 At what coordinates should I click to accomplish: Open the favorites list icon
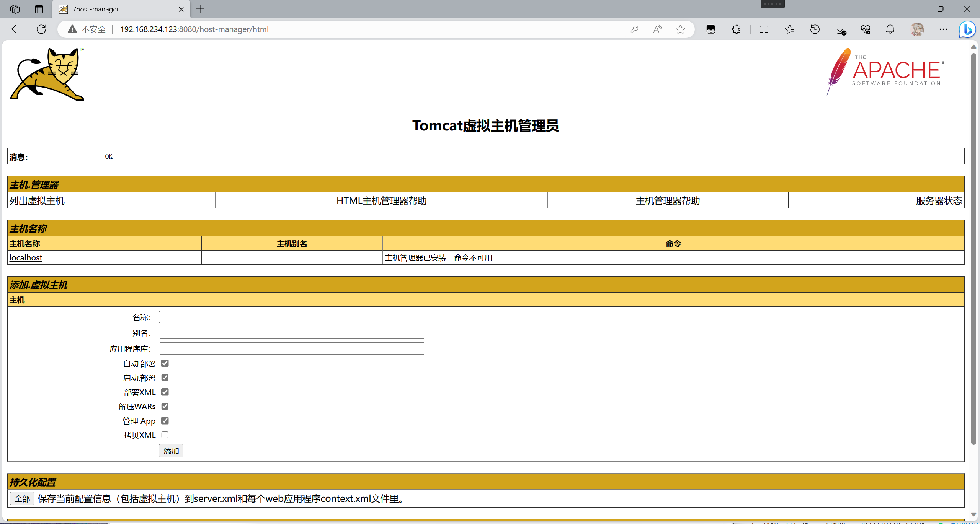[x=789, y=29]
